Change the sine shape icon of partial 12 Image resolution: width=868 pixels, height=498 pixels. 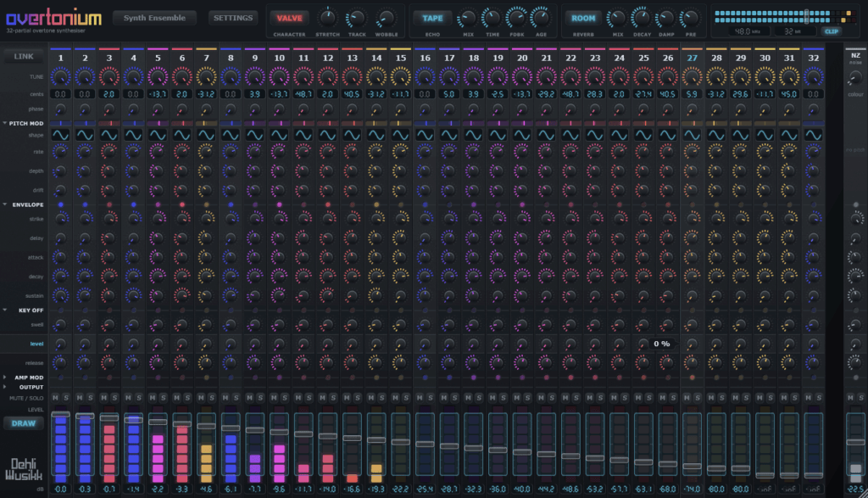pos(328,135)
